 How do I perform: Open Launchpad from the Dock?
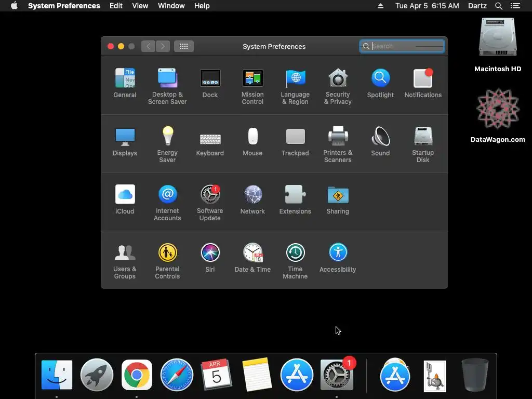click(x=97, y=375)
